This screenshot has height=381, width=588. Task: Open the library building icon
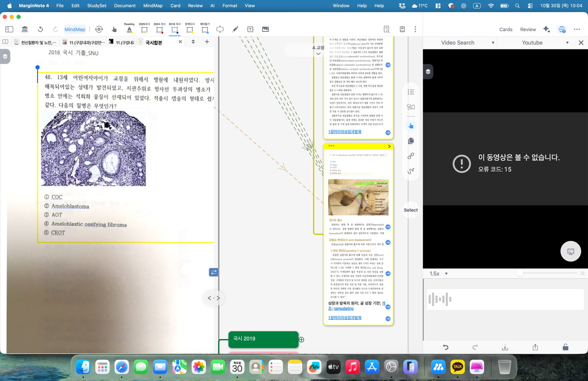[25, 29]
